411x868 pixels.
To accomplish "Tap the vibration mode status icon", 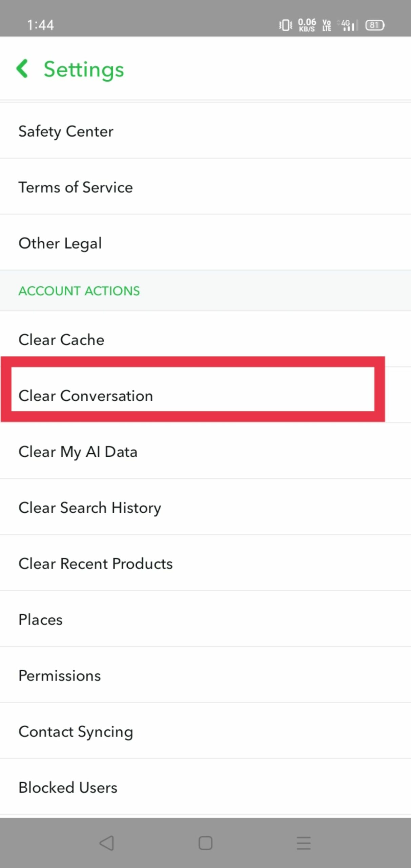I will 285,25.
